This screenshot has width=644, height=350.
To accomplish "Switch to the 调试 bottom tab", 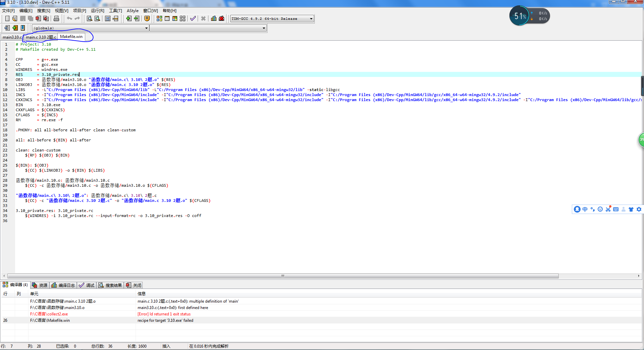I will click(87, 285).
